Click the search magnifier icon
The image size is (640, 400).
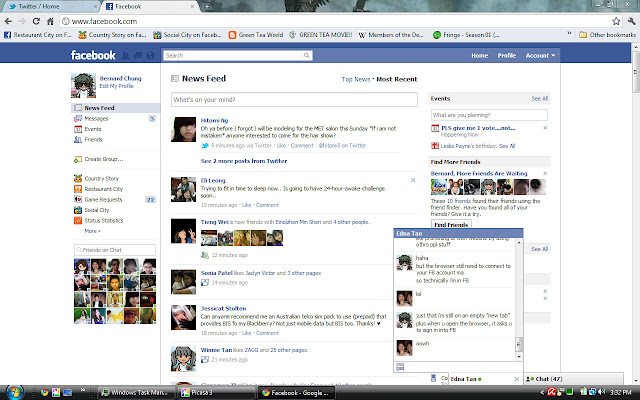[x=307, y=56]
